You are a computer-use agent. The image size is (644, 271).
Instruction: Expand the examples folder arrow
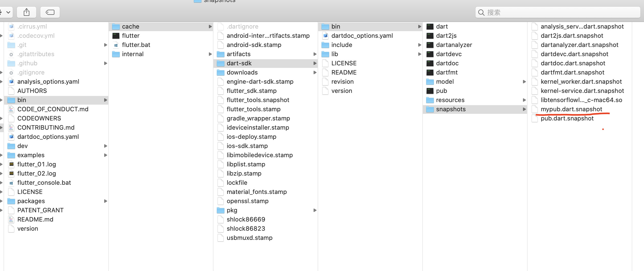105,155
